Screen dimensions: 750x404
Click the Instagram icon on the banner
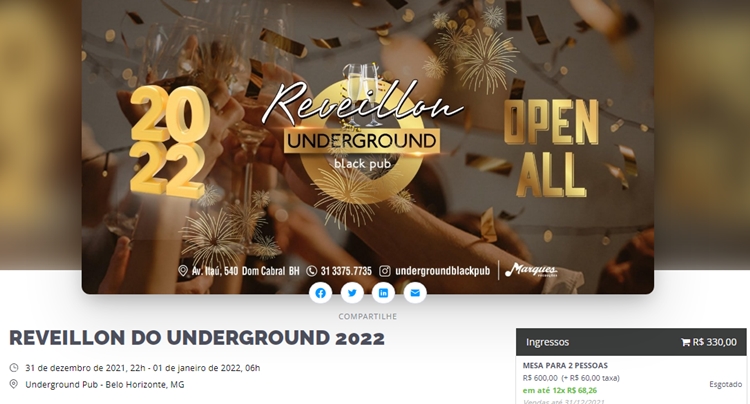[385, 271]
